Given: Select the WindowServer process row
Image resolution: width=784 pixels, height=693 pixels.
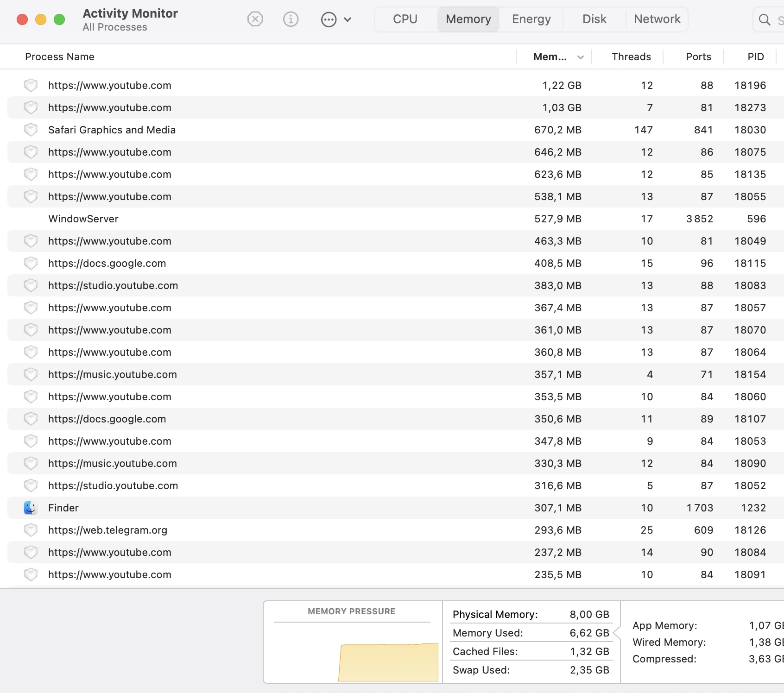Looking at the screenshot, I should pos(396,219).
